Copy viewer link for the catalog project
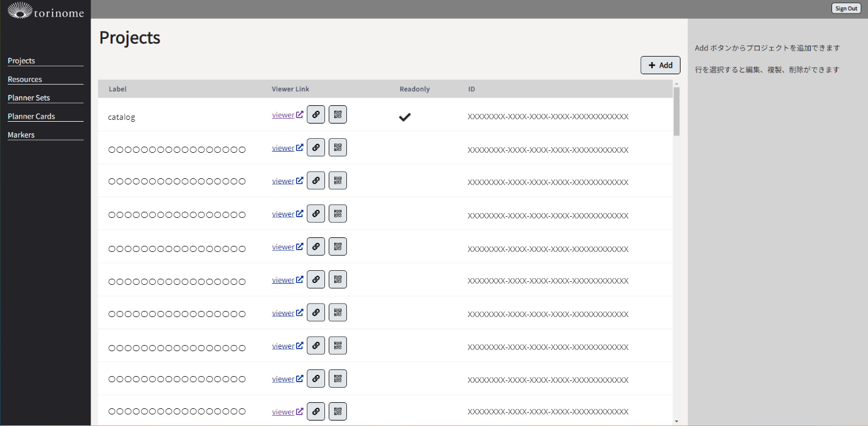The height and width of the screenshot is (426, 868). click(315, 114)
